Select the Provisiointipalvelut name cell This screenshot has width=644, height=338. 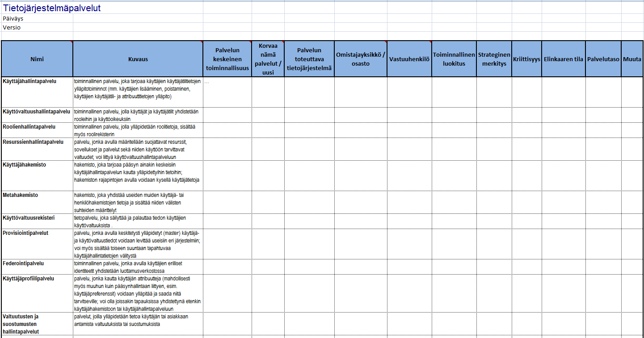37,244
